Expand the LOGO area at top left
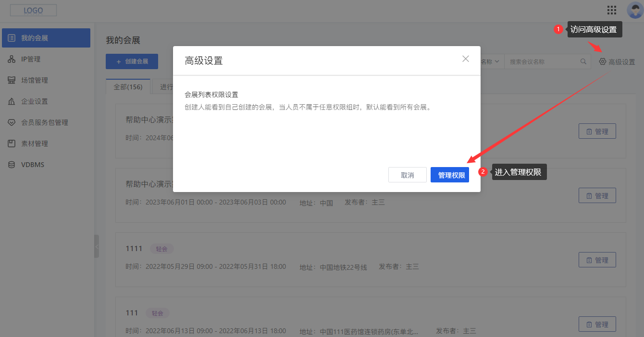The width and height of the screenshot is (644, 337). pyautogui.click(x=33, y=10)
